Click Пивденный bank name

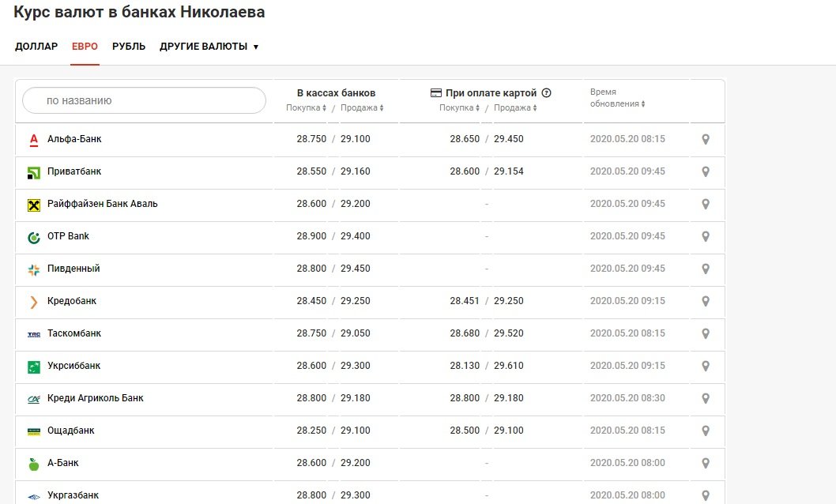point(73,269)
